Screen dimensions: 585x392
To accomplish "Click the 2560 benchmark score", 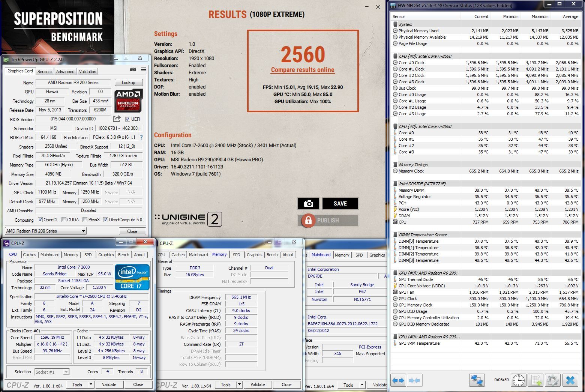I will tap(303, 55).
